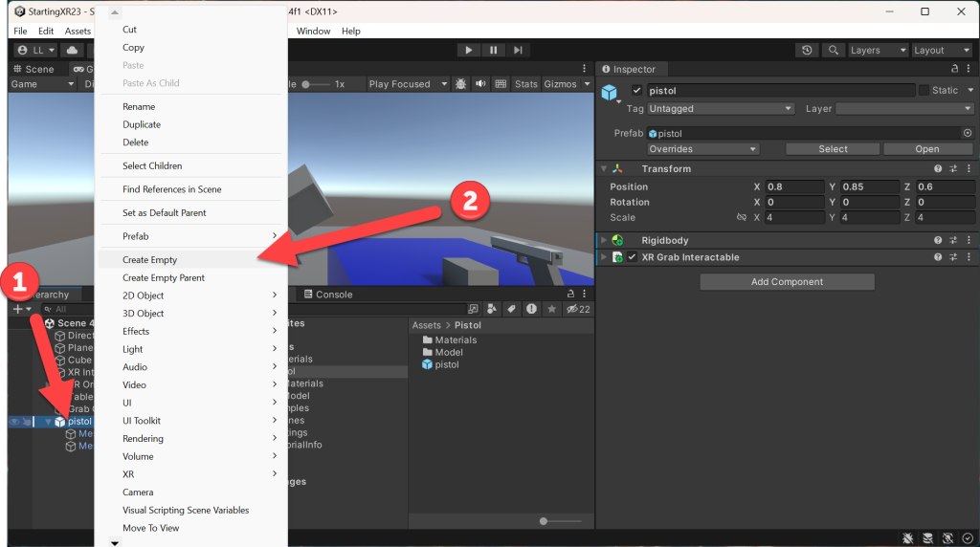Open Rigidbody help icon
Image resolution: width=980 pixels, height=547 pixels.
[x=938, y=240]
